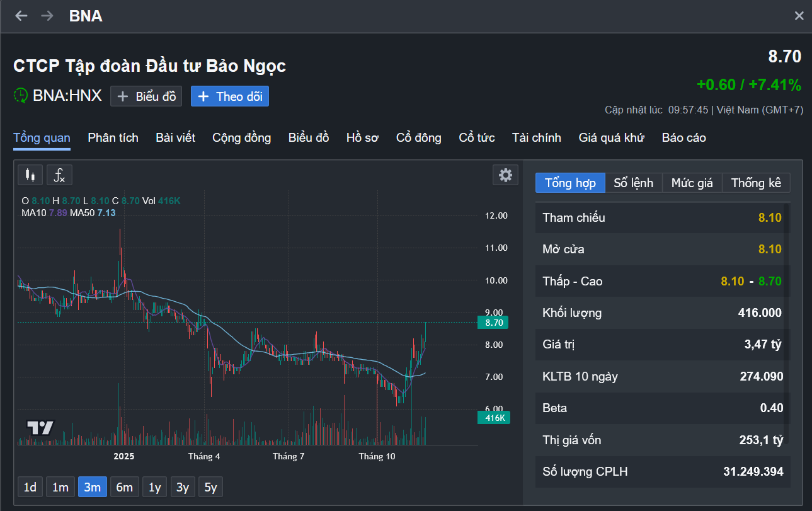Click the Theo dõi follow button
812x511 pixels.
pos(230,96)
